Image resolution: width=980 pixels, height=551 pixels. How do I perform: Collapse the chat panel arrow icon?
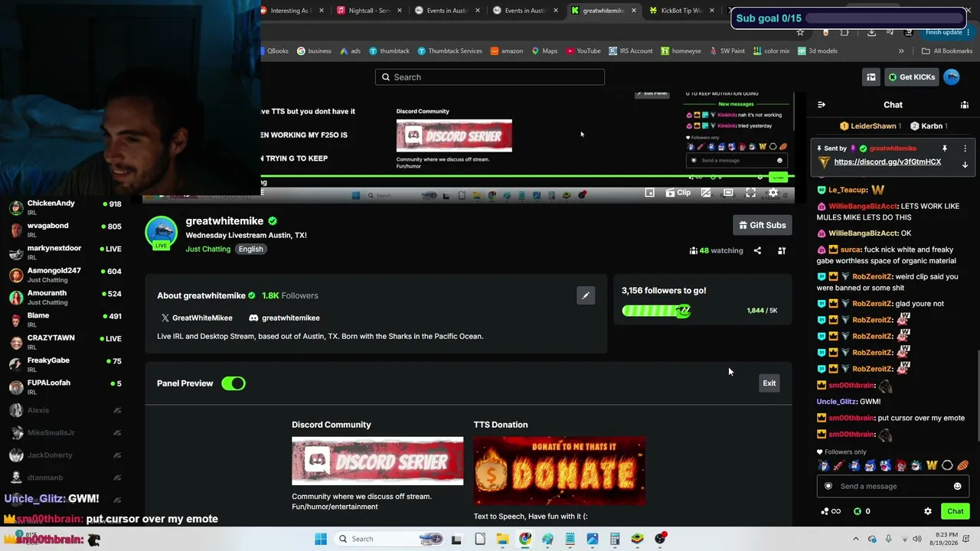(822, 105)
